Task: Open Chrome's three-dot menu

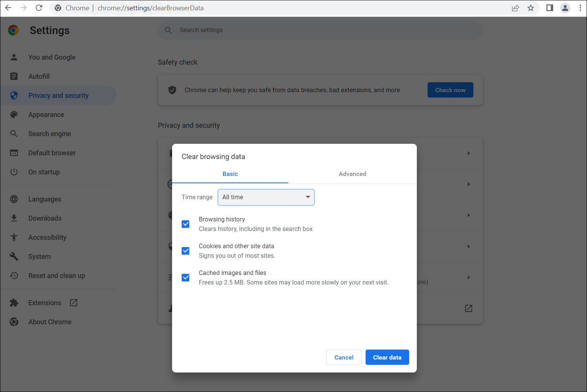Action: click(x=580, y=8)
